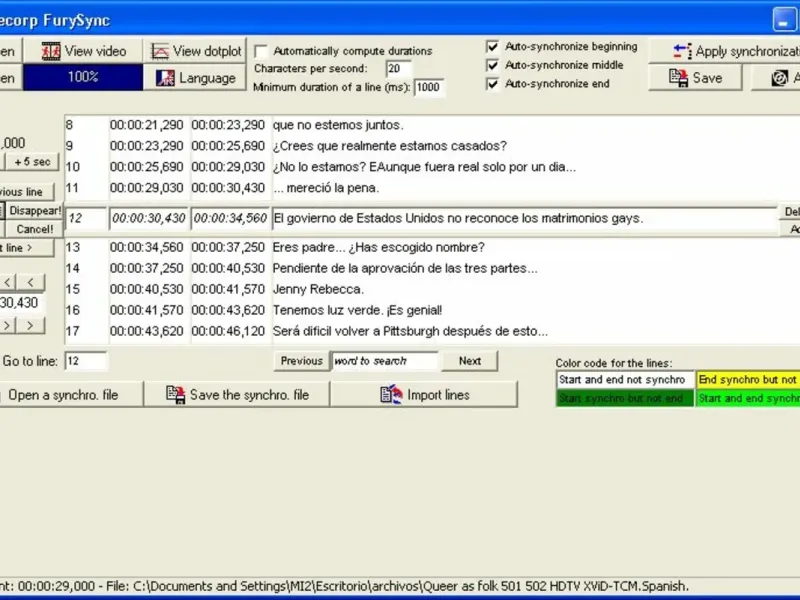The image size is (800, 600).
Task: Click the line 12 subtitle text field
Action: (524, 218)
